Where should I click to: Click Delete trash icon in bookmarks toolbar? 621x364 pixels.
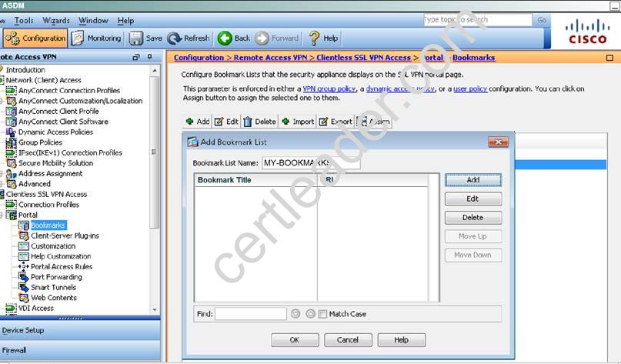pos(248,122)
